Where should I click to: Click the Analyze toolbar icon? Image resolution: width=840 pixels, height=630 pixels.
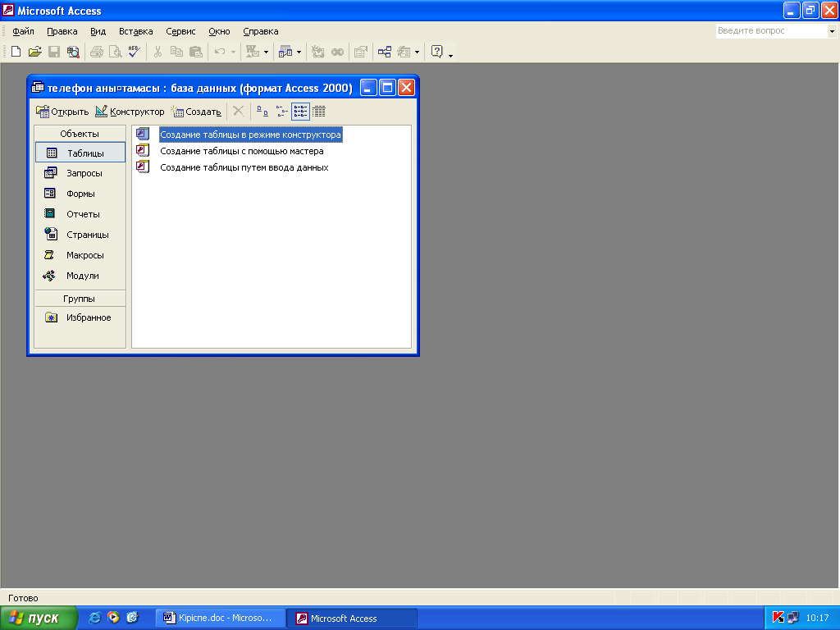click(285, 52)
